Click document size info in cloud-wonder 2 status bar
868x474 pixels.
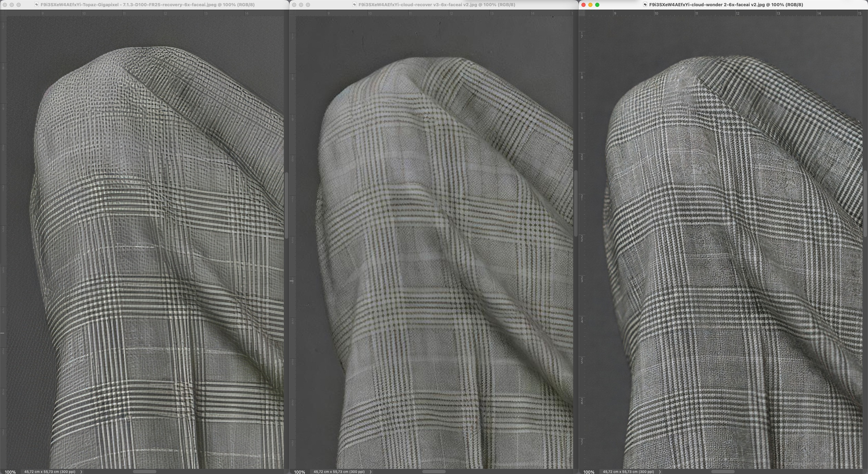[628, 471]
